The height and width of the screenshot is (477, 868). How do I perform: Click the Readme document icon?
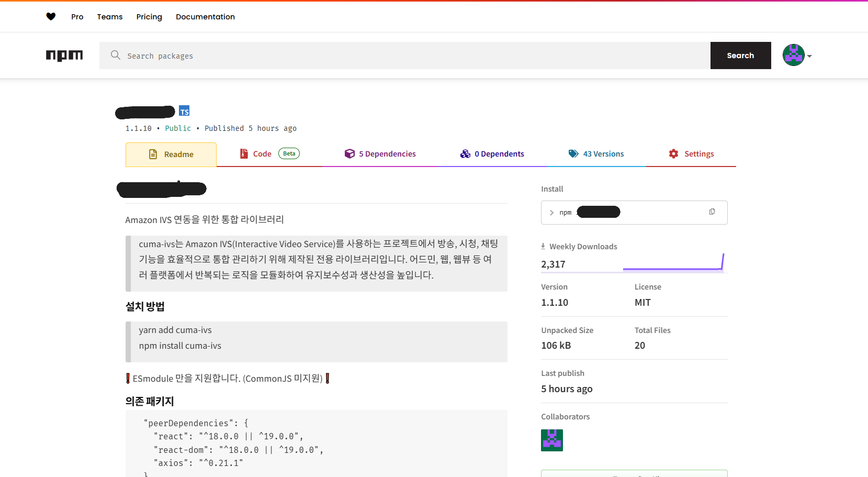click(x=153, y=154)
